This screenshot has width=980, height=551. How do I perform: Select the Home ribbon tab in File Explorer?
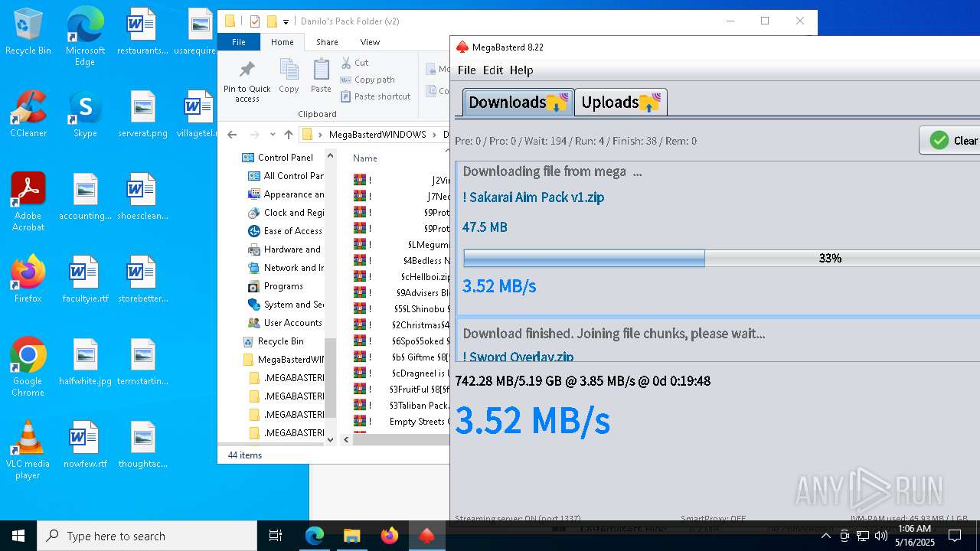[282, 42]
